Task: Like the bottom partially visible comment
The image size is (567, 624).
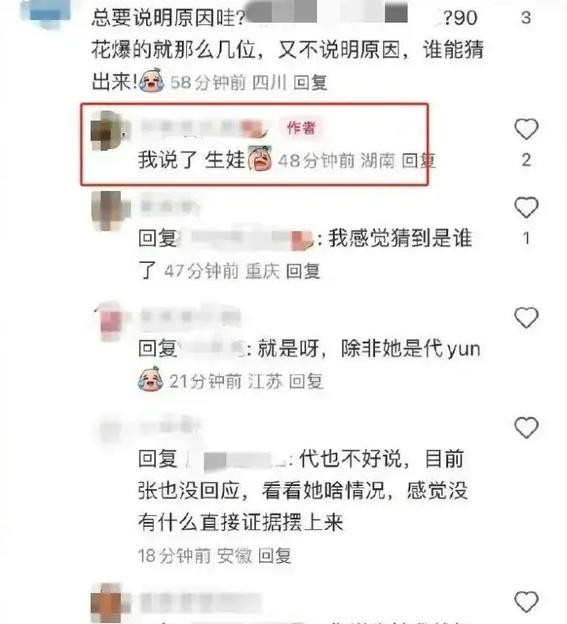Action: (526, 602)
